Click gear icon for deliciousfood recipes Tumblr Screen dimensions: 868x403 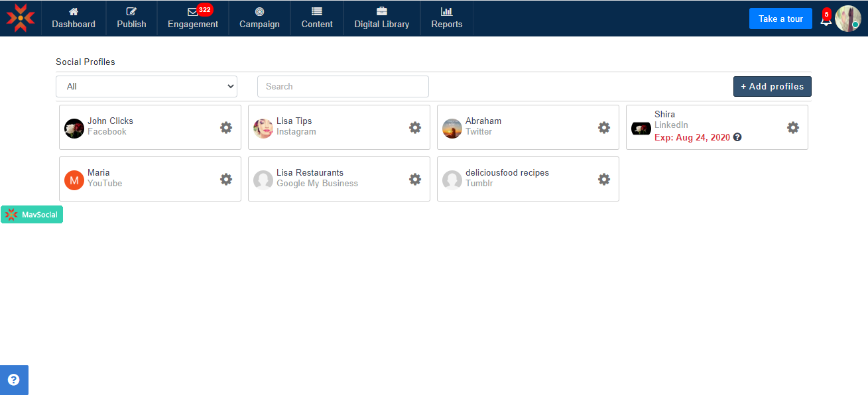click(x=604, y=179)
